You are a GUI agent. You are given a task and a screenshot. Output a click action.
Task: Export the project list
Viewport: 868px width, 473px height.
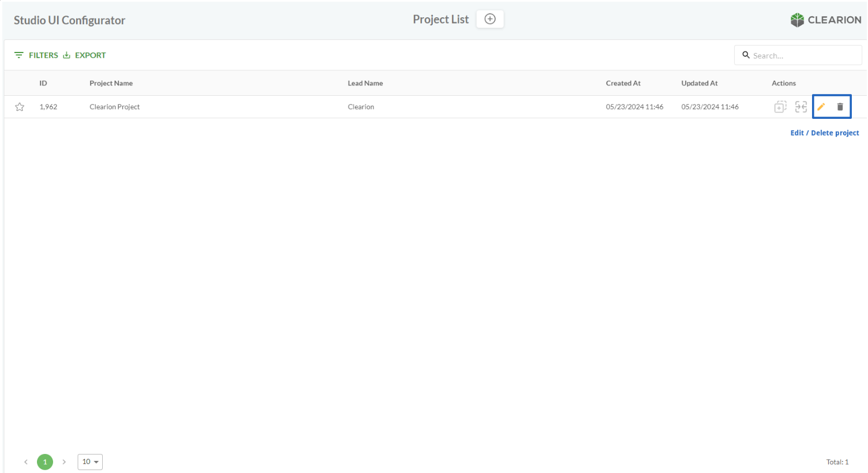pos(85,55)
